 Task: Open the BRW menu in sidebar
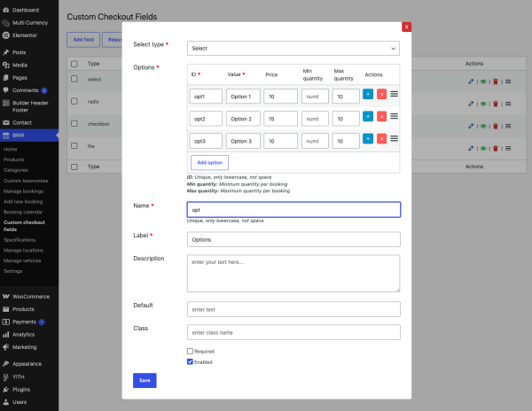(29, 136)
